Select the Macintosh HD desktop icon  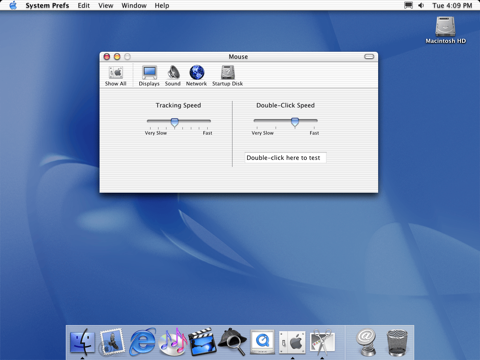coord(445,30)
